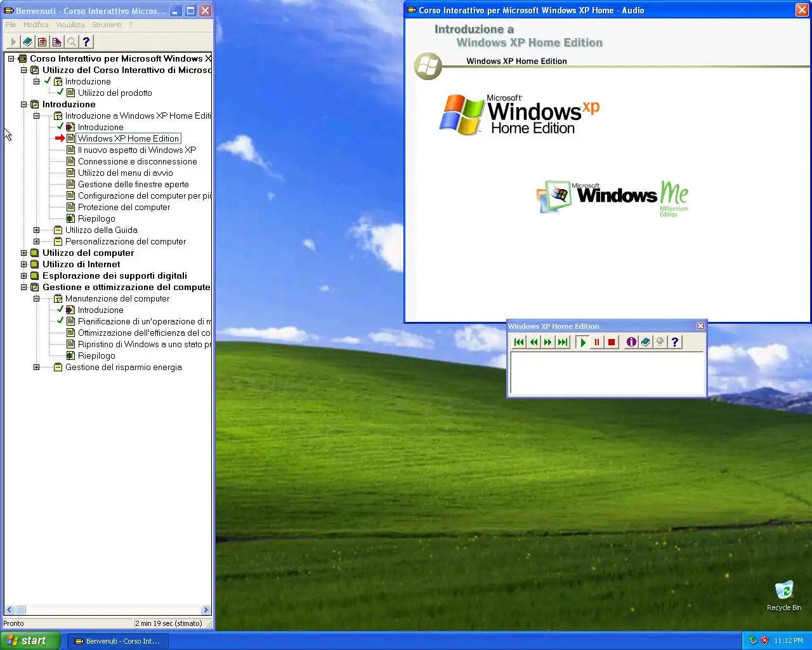Click the question mark help icon in Benvenuti toolbar
This screenshot has width=812, height=650.
pos(86,42)
